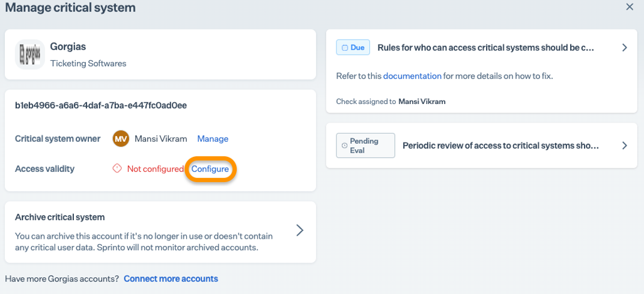Click the Gorgias logo thumbnail
Viewport: 644px width, 294px height.
[x=30, y=54]
